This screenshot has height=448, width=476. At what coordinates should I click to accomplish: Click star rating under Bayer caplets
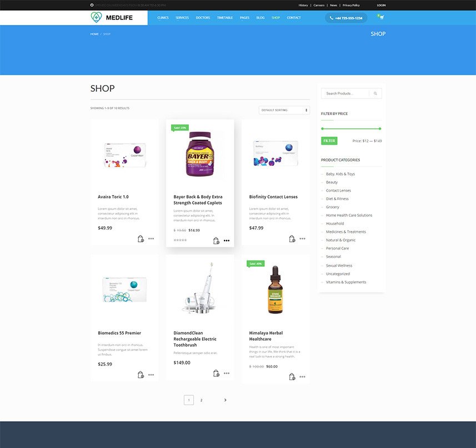pyautogui.click(x=180, y=240)
